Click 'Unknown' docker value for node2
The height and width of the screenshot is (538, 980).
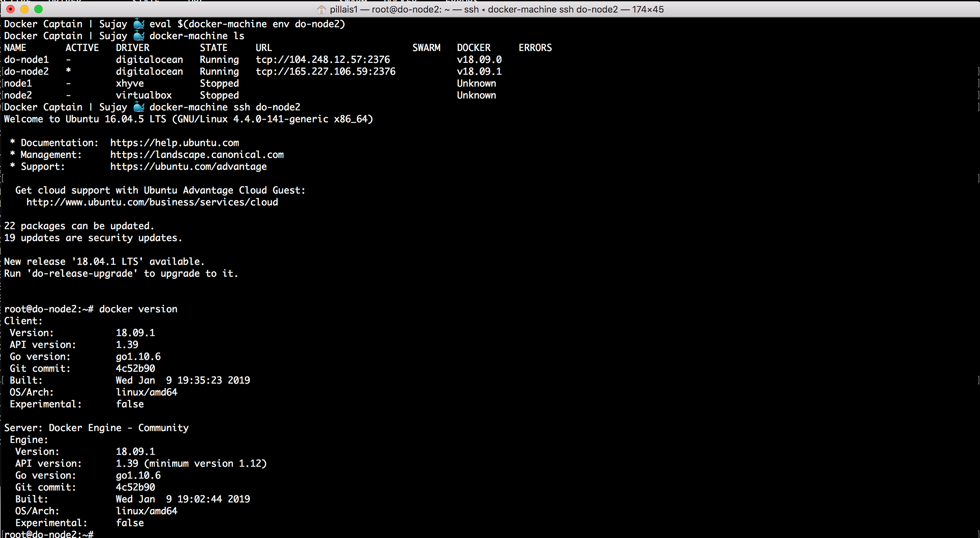click(x=477, y=95)
